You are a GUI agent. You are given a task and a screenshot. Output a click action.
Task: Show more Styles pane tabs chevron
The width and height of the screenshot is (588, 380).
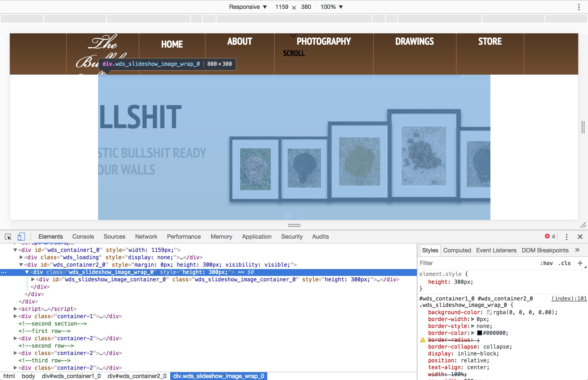(x=577, y=250)
